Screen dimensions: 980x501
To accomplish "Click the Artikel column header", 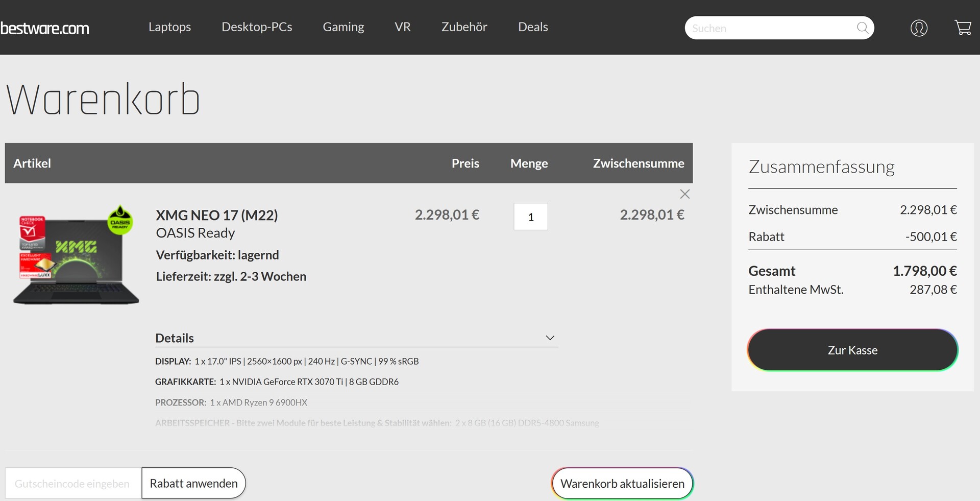I will pos(32,163).
